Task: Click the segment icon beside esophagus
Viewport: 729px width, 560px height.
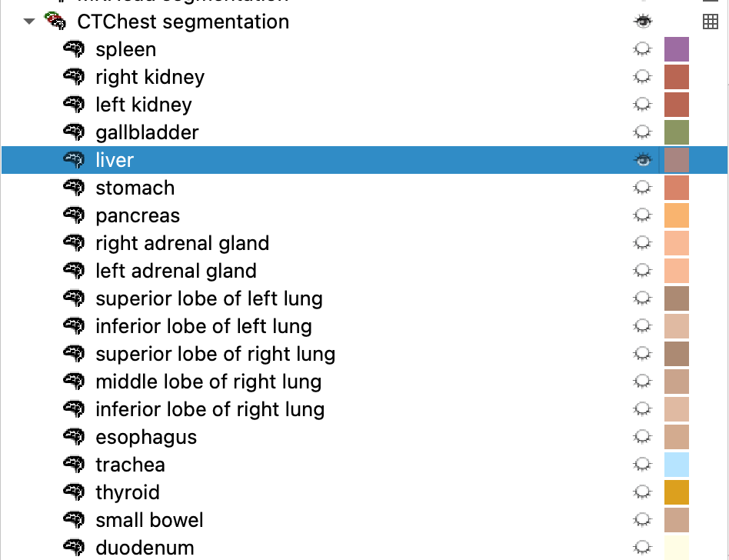Action: click(74, 437)
